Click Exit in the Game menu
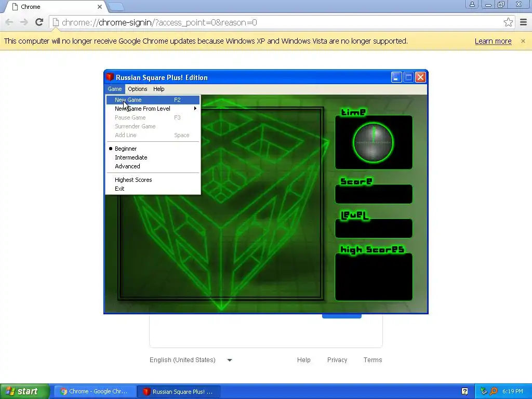Viewport: 532px width, 399px height. [153, 189]
